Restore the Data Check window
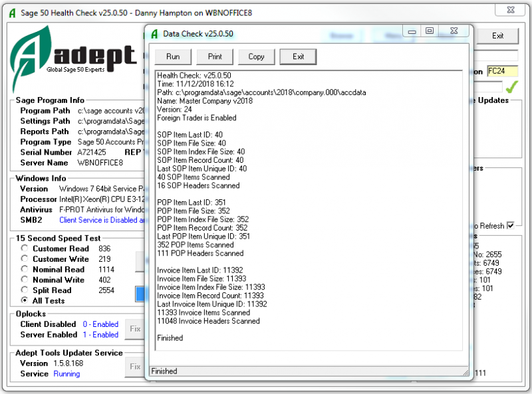The height and width of the screenshot is (394, 532). click(430, 31)
